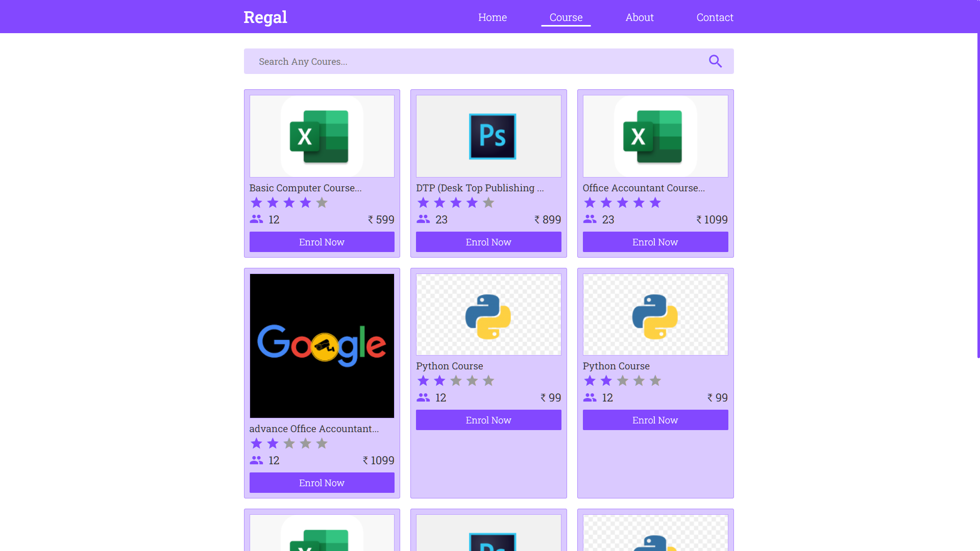Click the students icon on Office Accountant Course card

point(590,219)
